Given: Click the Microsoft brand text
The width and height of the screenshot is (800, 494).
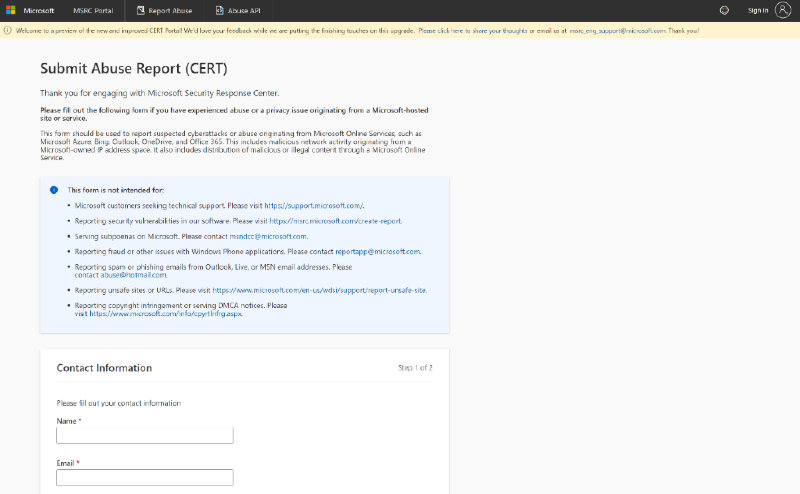Looking at the screenshot, I should point(39,10).
